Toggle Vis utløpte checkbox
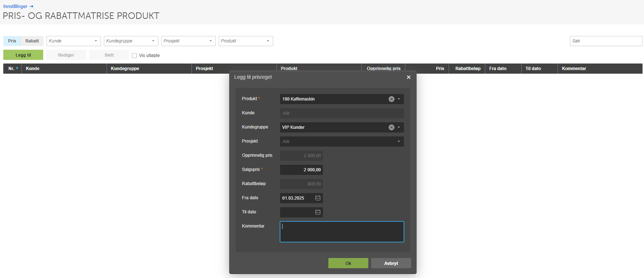This screenshot has width=644, height=278. tap(134, 56)
